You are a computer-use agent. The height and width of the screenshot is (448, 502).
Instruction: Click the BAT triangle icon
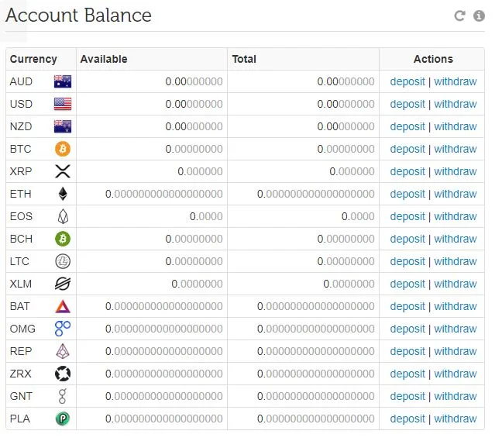(63, 306)
